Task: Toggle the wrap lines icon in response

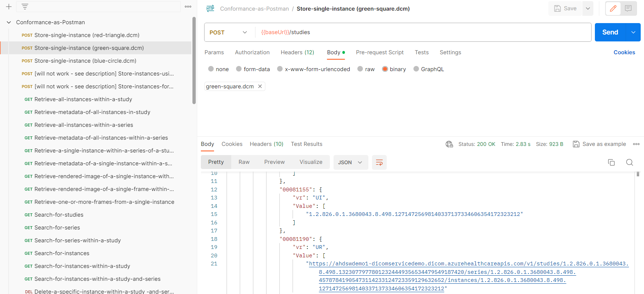Action: pos(379,162)
